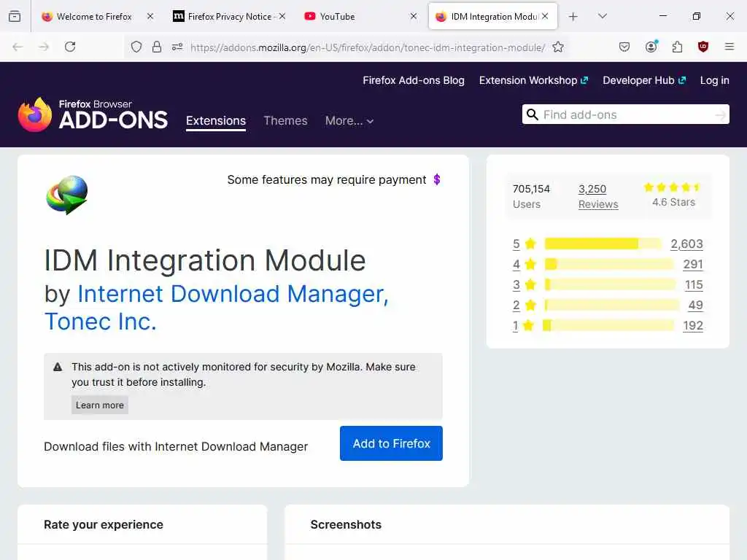Screen dimensions: 747x560
Task: Open the 3,250 Reviews link
Action: coord(597,196)
